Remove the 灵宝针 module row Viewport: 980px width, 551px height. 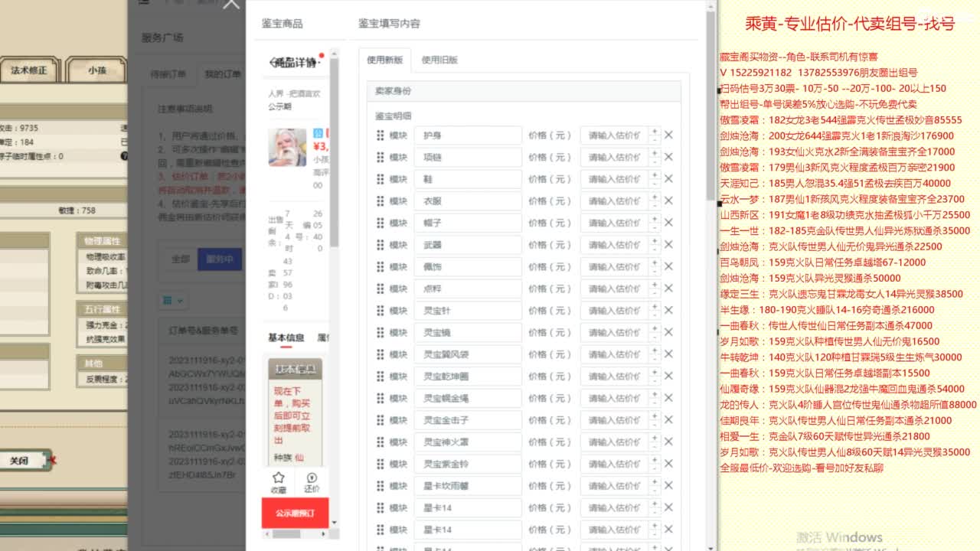click(668, 311)
